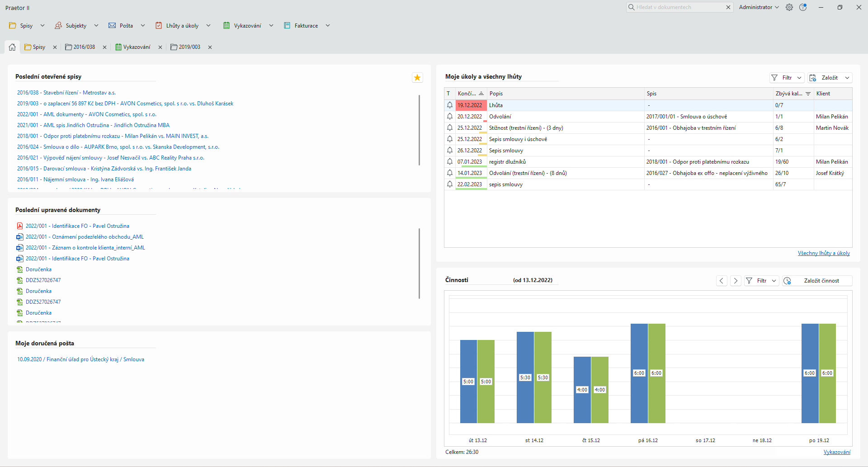Open the settings gear icon
Image resolution: width=868 pixels, height=467 pixels.
point(789,7)
